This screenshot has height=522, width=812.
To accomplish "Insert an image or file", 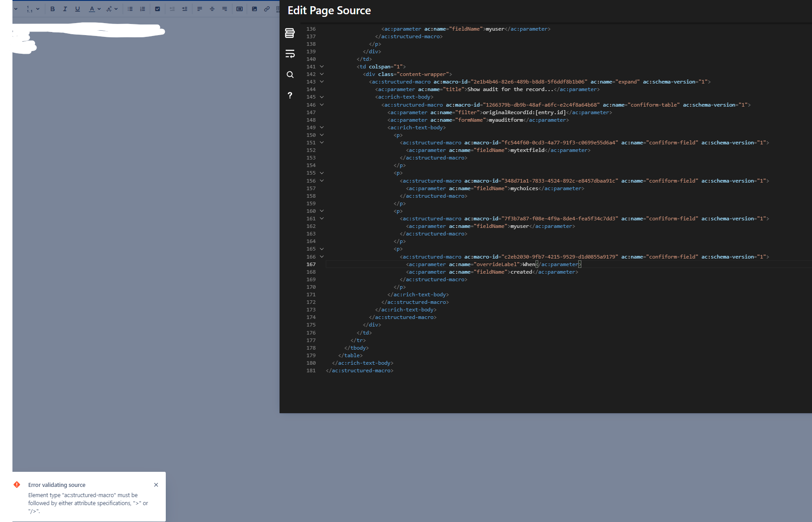I will point(254,9).
